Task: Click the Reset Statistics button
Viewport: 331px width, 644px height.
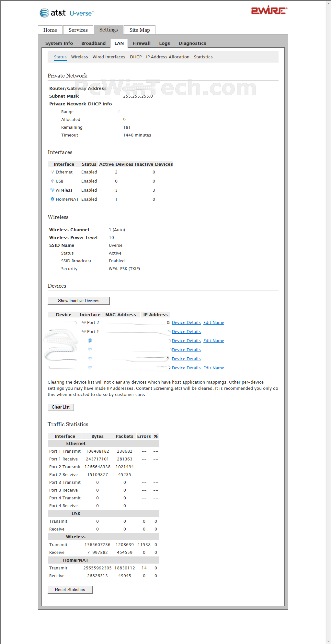Action: point(70,590)
